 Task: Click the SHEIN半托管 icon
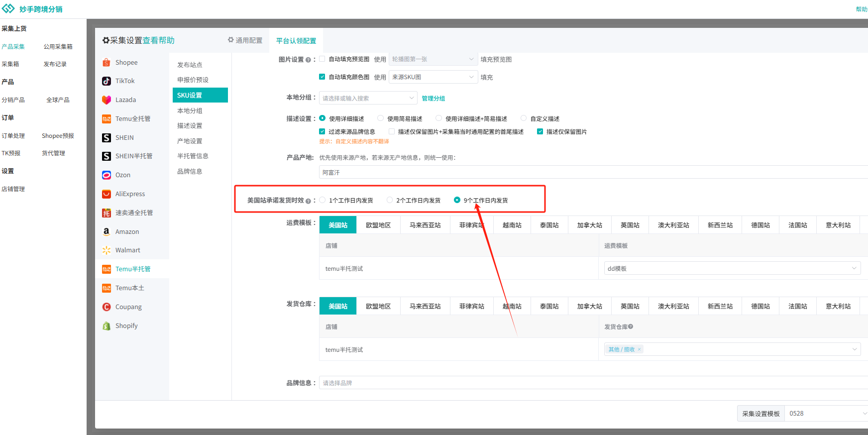tap(107, 156)
